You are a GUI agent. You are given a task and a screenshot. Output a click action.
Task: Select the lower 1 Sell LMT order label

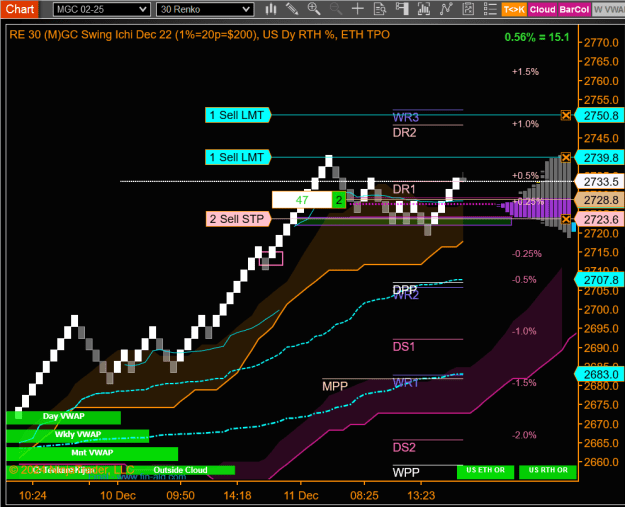pyautogui.click(x=238, y=157)
